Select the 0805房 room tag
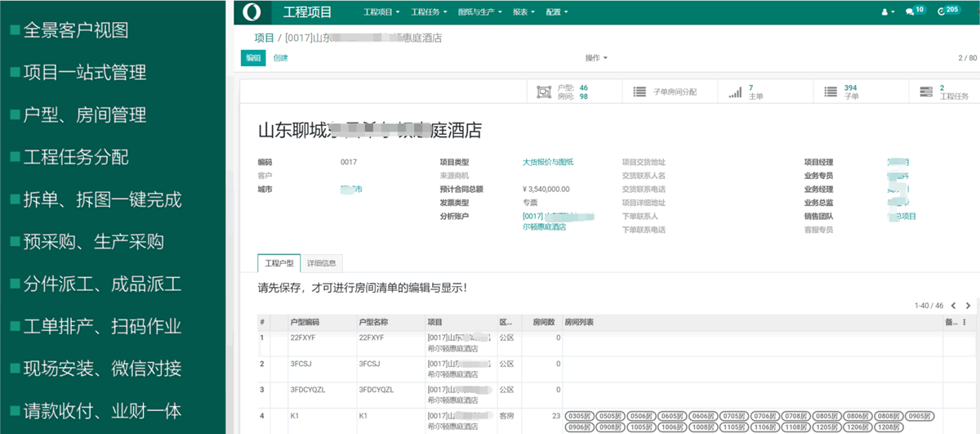This screenshot has width=980, height=434. pyautogui.click(x=826, y=415)
